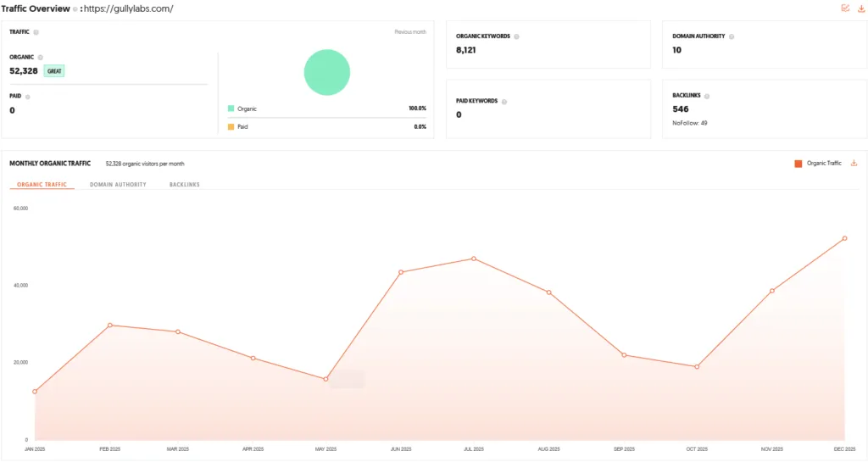Click the info icon next to PAID
This screenshot has height=462, width=868.
(28, 97)
